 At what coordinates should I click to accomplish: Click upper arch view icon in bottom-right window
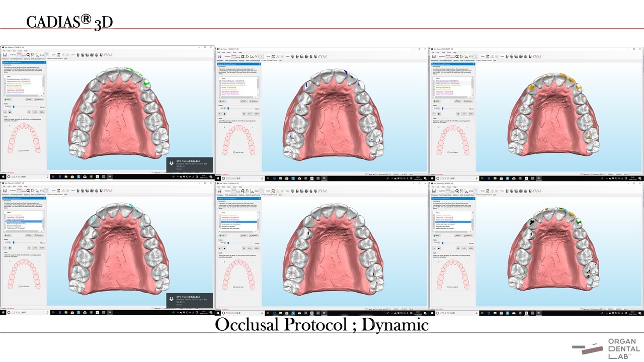tap(535, 191)
